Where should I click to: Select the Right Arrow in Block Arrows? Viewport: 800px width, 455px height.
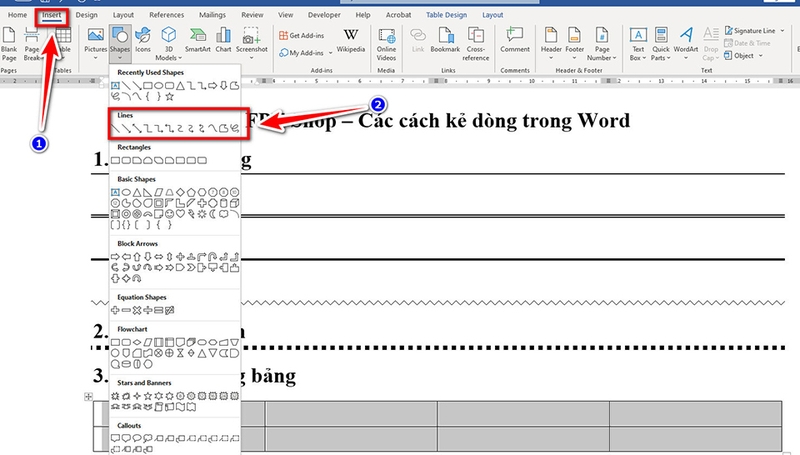coord(116,257)
